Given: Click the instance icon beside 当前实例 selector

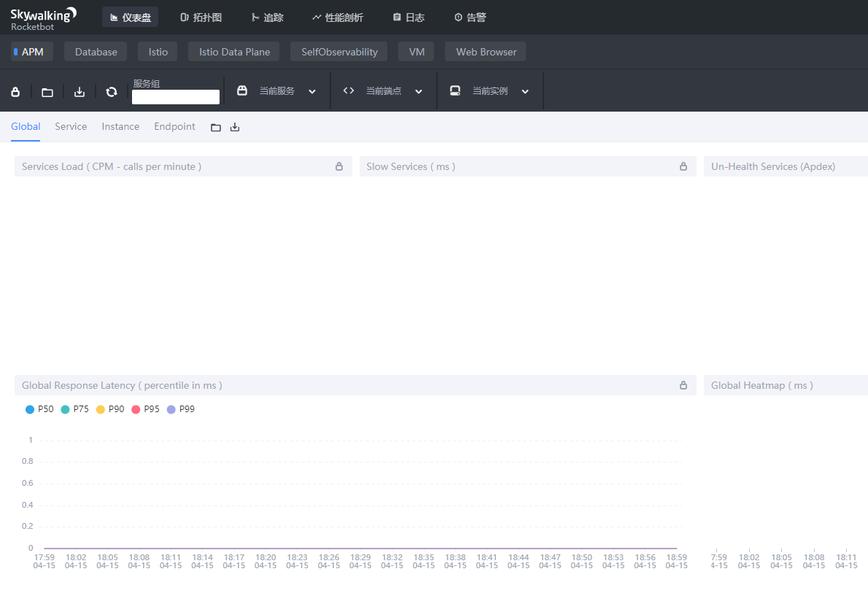Looking at the screenshot, I should pos(454,90).
